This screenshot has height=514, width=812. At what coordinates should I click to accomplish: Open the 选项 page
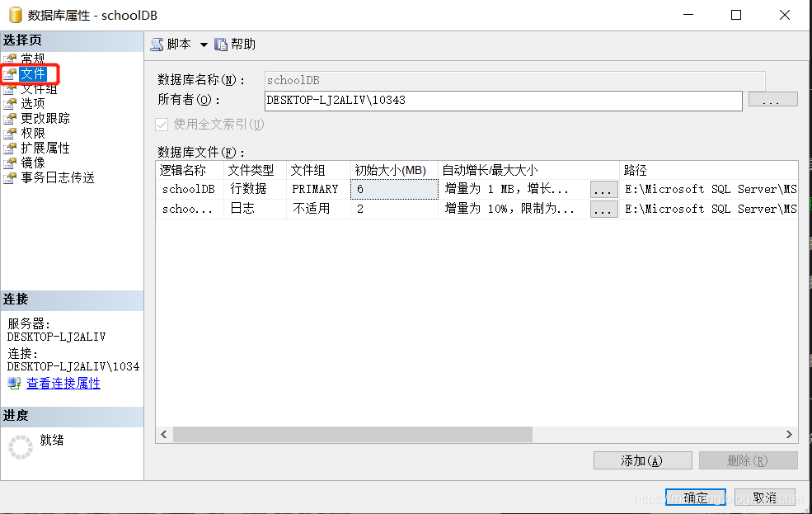click(33, 104)
